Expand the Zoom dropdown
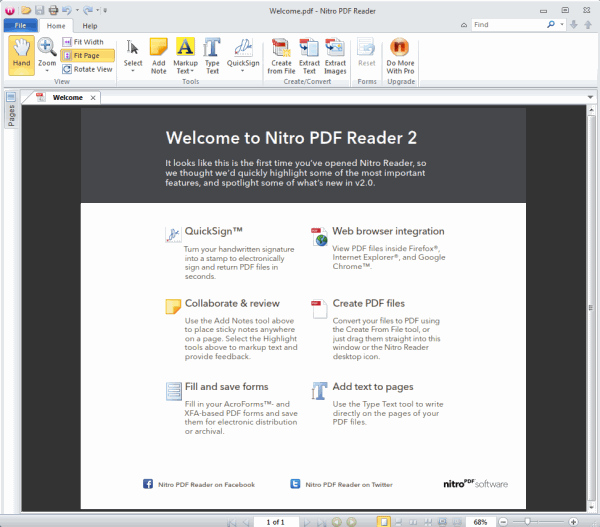This screenshot has width=600, height=527. point(47,68)
